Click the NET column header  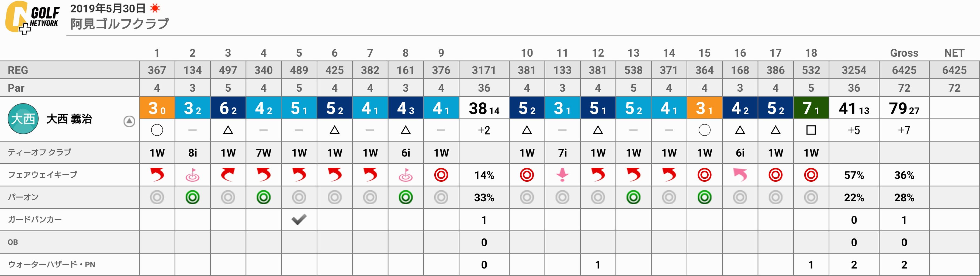954,53
